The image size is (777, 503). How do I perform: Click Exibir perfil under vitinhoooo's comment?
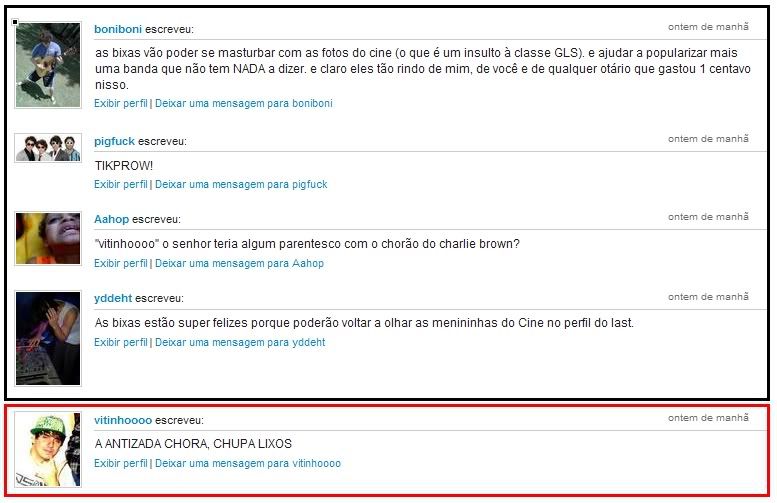pos(121,463)
